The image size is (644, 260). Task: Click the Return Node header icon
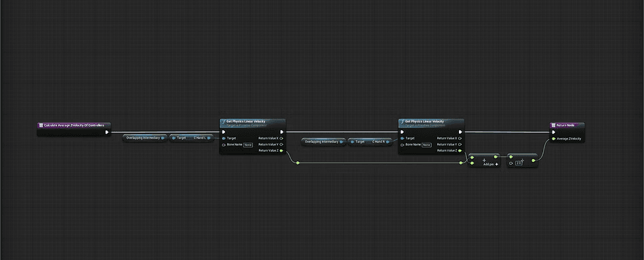coord(553,125)
